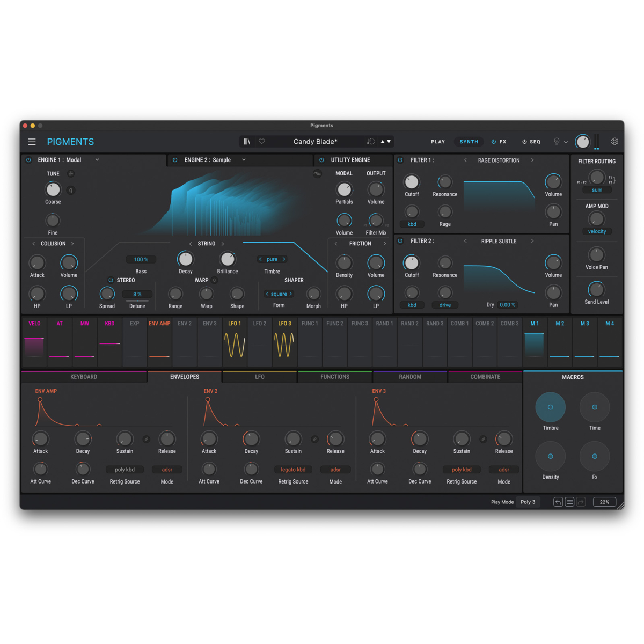Toggle the SEQ section power button
Screen dimensions: 644x644
(x=523, y=141)
